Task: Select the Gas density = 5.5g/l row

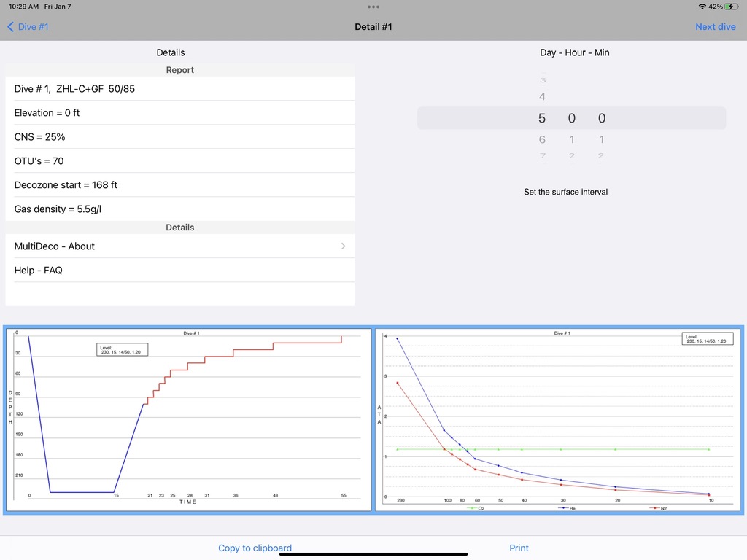Action: 179,209
